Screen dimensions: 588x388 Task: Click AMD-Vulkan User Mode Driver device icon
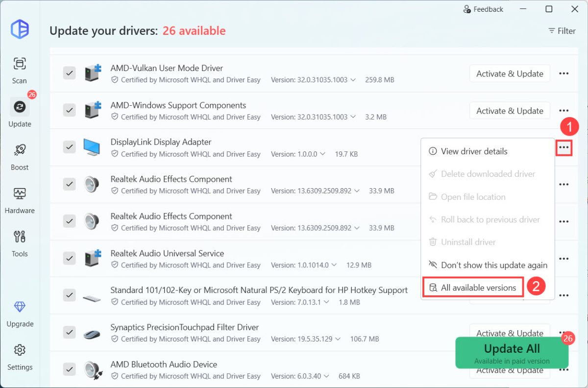tap(93, 73)
